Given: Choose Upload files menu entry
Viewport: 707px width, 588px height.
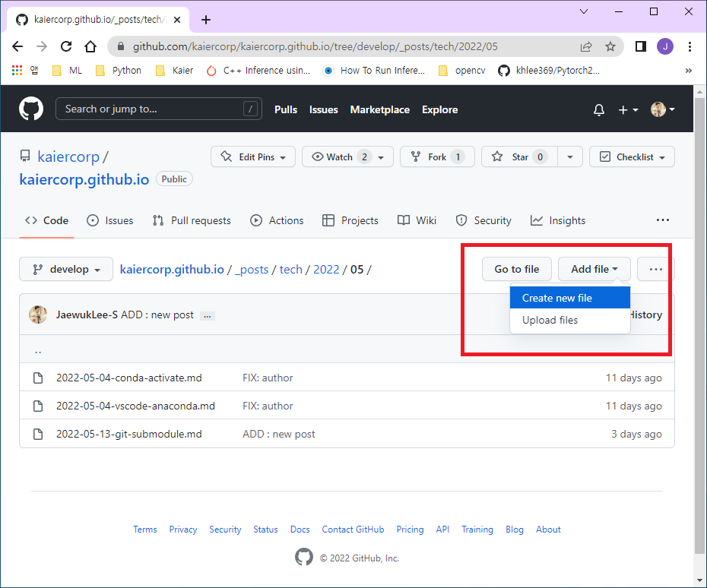Looking at the screenshot, I should (x=550, y=320).
